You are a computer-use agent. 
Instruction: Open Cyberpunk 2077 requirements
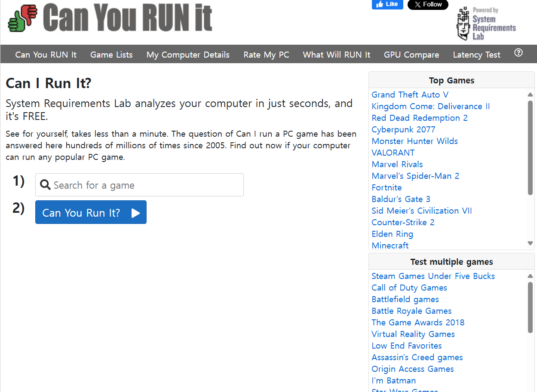tap(403, 129)
